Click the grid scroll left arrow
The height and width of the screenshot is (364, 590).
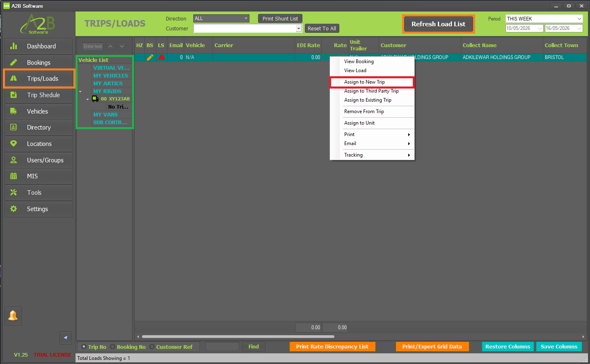[x=138, y=337]
